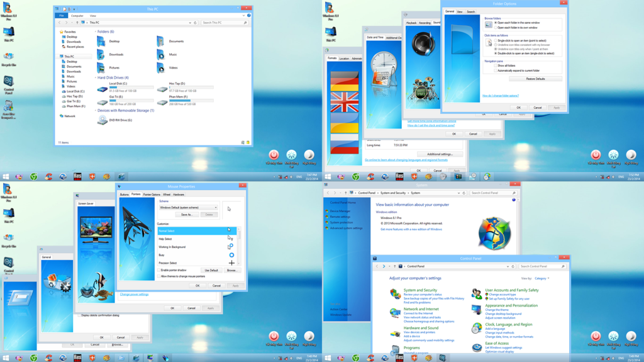Select Double-click to open an item
The width and height of the screenshot is (644, 362).
click(x=496, y=54)
